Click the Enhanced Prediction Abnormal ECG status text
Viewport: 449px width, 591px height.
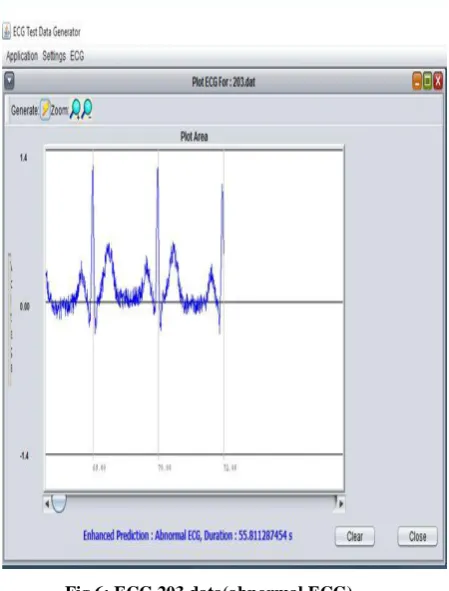pyautogui.click(x=187, y=535)
